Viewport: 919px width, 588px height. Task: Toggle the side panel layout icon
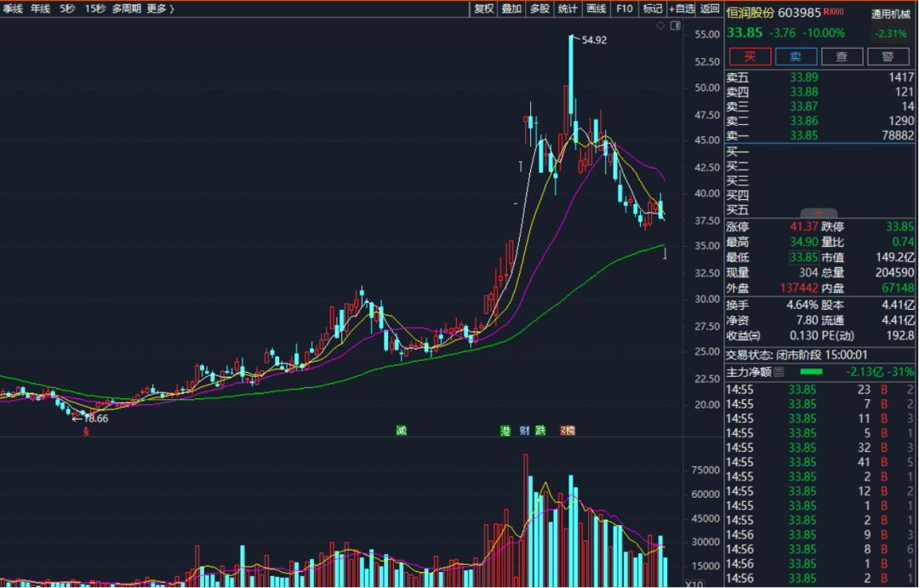click(676, 26)
